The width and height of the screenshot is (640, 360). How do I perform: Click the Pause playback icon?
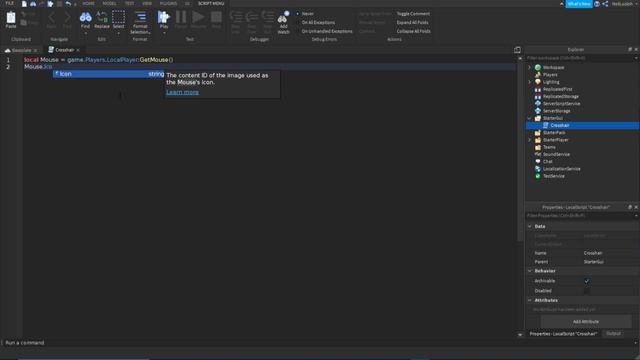coord(181,17)
